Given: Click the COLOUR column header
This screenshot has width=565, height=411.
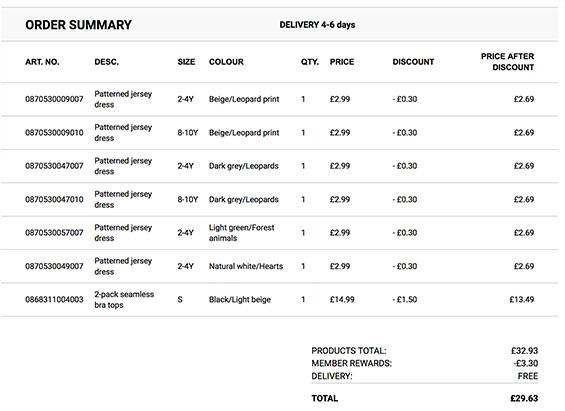Looking at the screenshot, I should tap(226, 62).
